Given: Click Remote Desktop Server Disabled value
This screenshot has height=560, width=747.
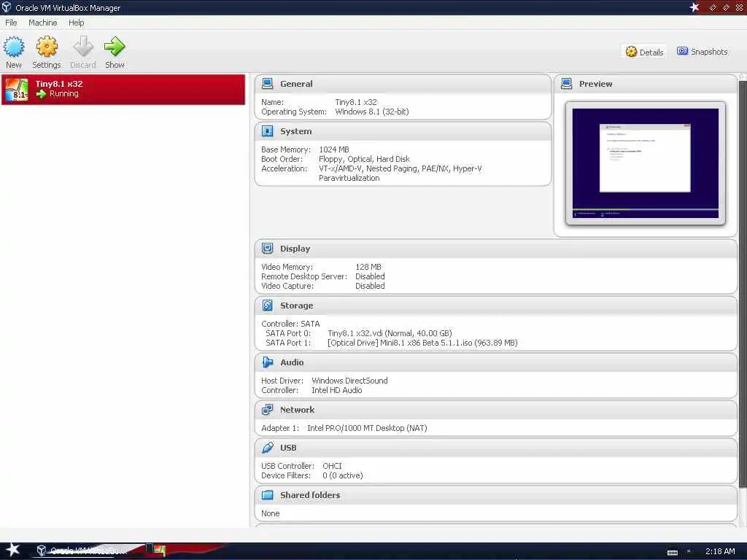Looking at the screenshot, I should coord(370,276).
